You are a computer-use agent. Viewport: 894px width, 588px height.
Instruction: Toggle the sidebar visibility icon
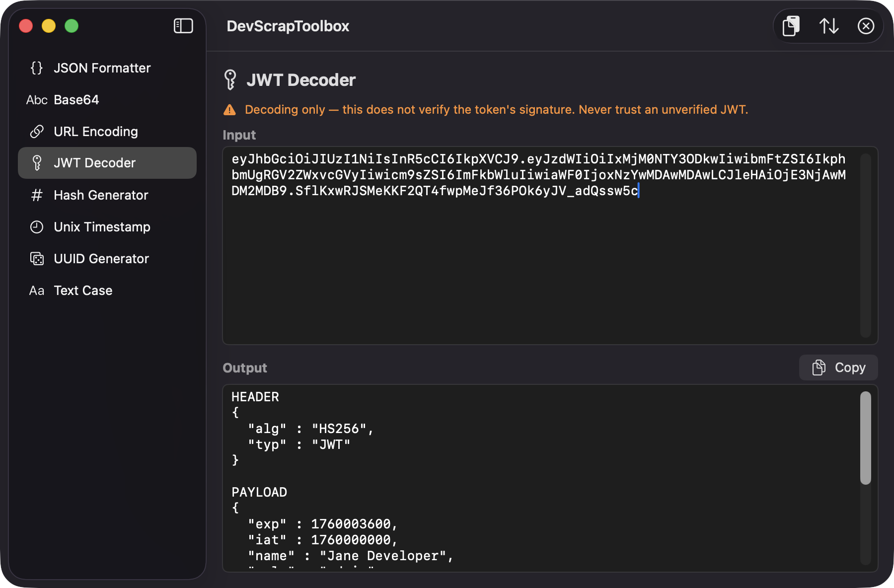click(183, 26)
